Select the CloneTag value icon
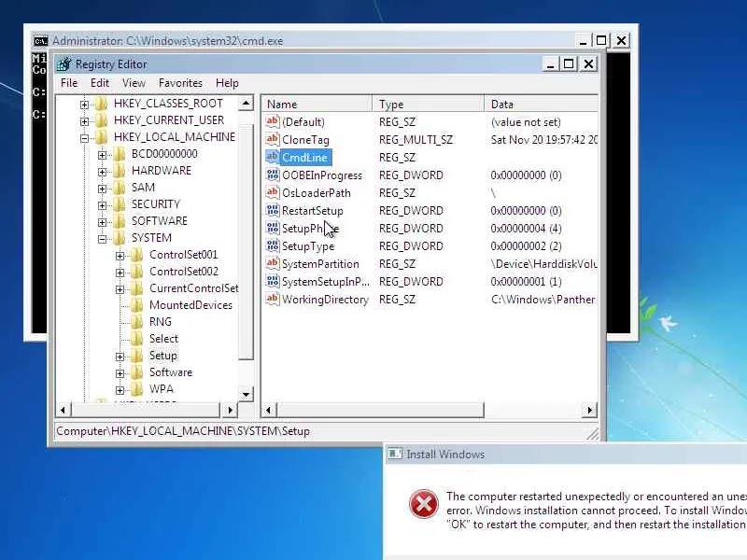Screen dimensions: 747x560 (272, 139)
